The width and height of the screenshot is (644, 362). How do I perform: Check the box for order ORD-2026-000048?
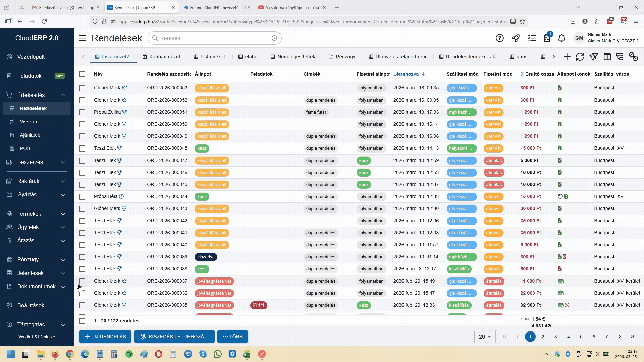[82, 148]
